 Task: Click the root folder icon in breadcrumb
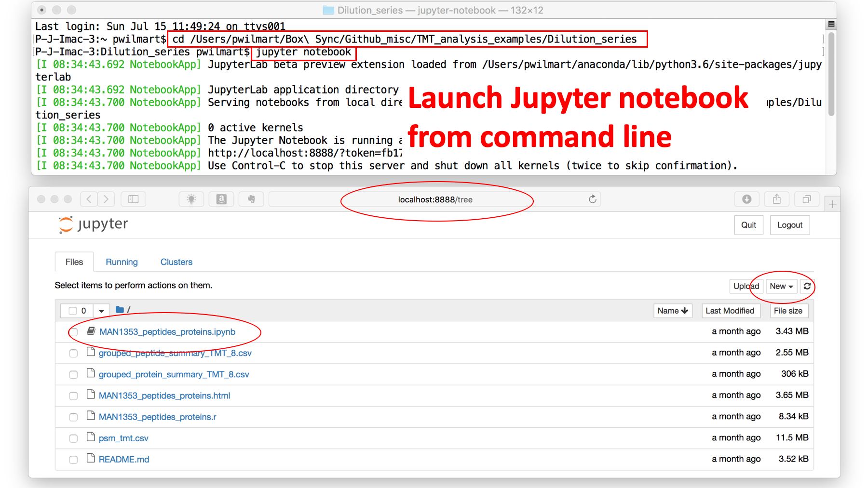[x=120, y=310]
